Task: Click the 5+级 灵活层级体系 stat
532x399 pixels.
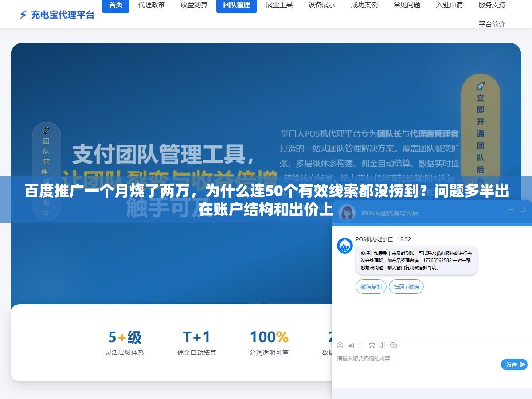Action: [125, 343]
